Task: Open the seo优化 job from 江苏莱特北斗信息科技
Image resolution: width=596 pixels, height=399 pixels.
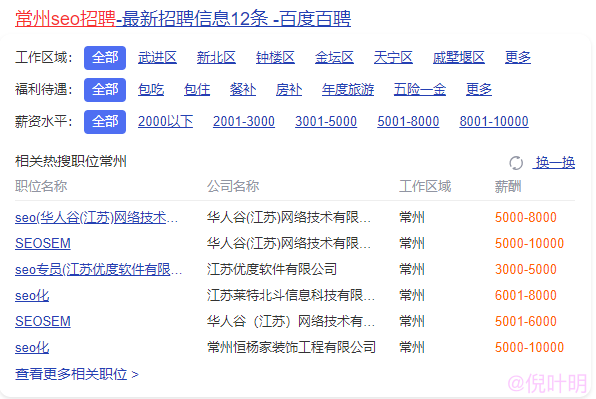Action: [x=32, y=296]
